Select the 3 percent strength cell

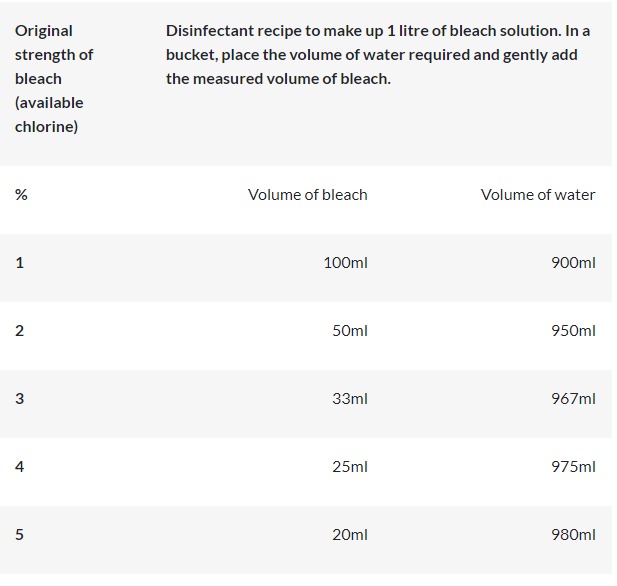(19, 399)
